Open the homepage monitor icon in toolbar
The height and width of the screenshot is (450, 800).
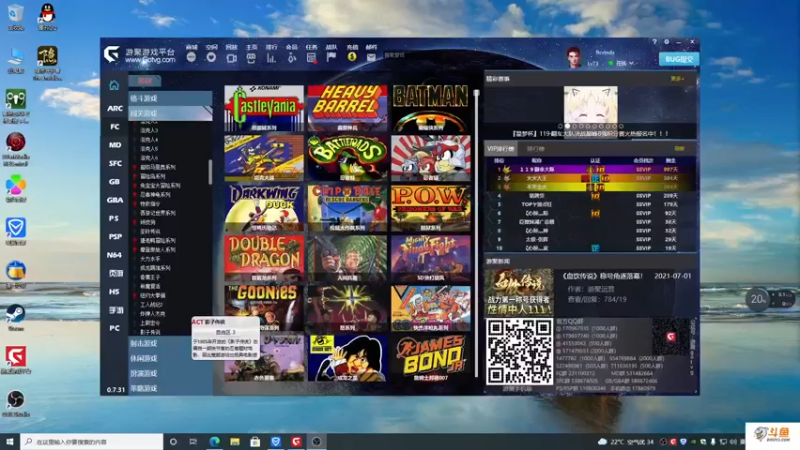pyautogui.click(x=251, y=58)
